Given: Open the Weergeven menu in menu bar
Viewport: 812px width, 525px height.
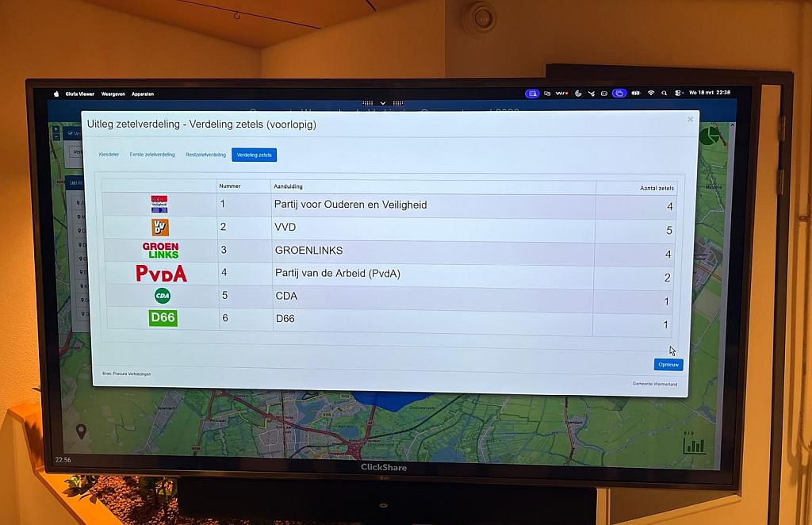Looking at the screenshot, I should 113,94.
